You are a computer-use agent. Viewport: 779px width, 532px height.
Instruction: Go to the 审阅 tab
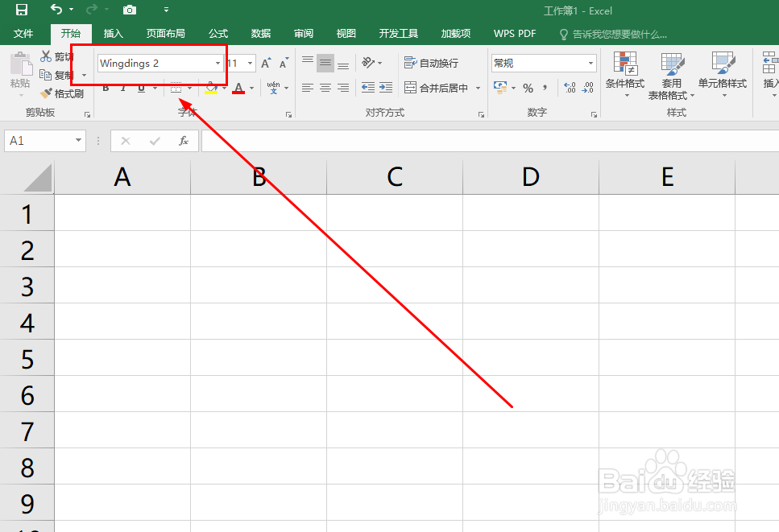[x=304, y=33]
